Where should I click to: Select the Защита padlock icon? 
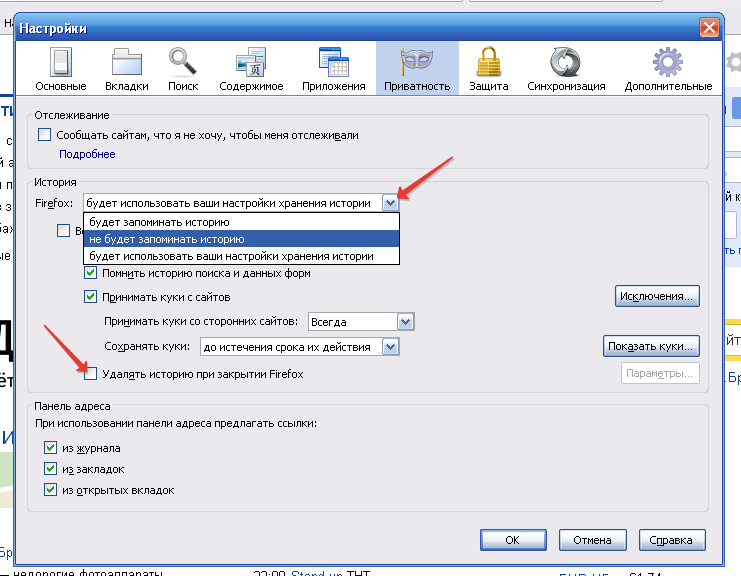pos(488,63)
